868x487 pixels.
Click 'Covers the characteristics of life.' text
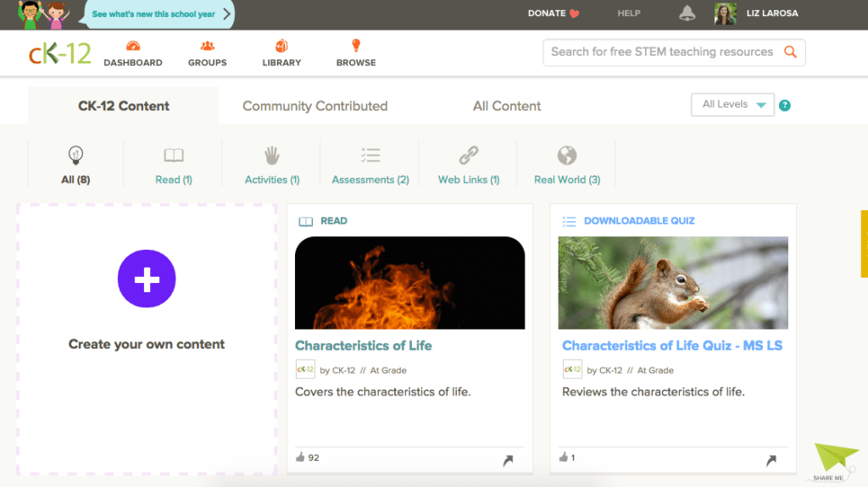point(382,392)
